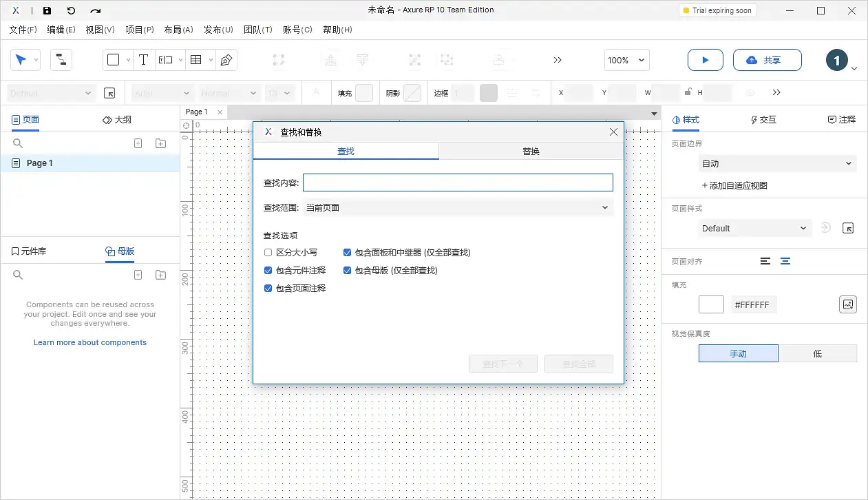Open the Learn more about components link
The height and width of the screenshot is (500, 868).
pyautogui.click(x=90, y=342)
